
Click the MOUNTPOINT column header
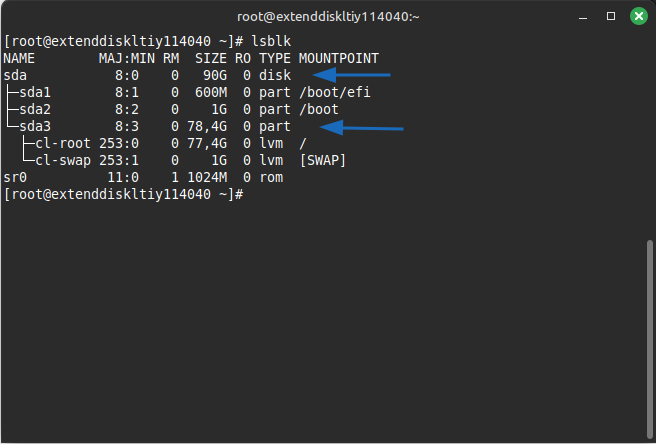pos(338,59)
